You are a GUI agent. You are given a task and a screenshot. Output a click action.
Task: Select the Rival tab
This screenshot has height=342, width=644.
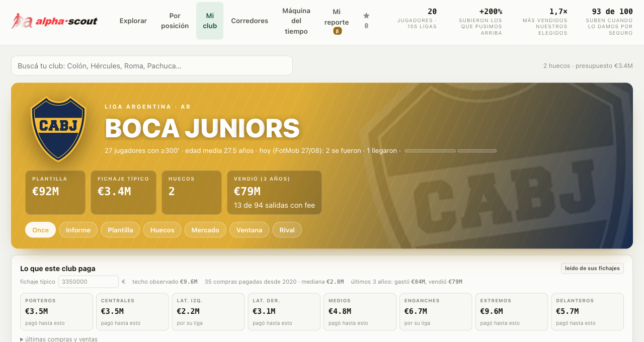tap(287, 230)
